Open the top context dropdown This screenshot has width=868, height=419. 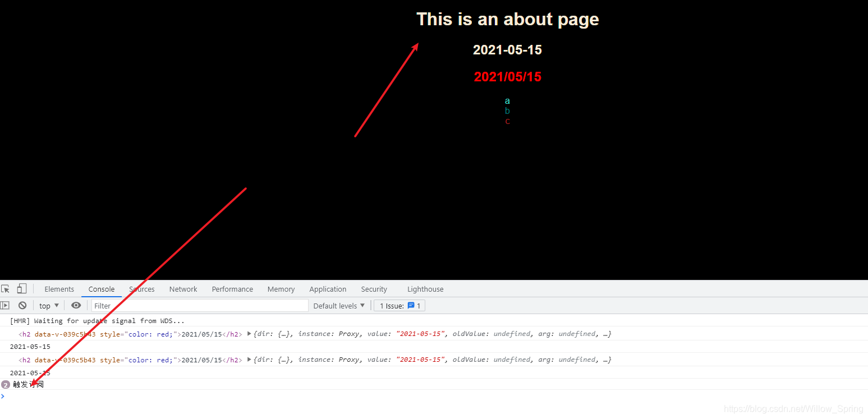(x=49, y=306)
